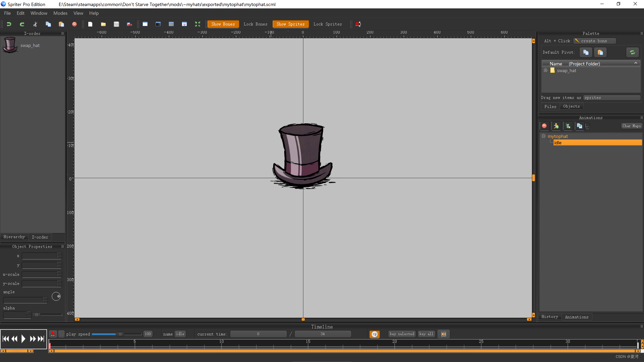644x362 pixels.
Task: Click the alpha slider
Action: pos(47,315)
